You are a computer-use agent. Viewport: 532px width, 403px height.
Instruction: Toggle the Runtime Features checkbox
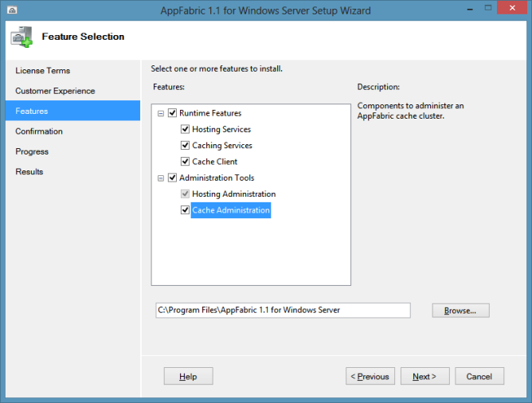pyautogui.click(x=172, y=113)
